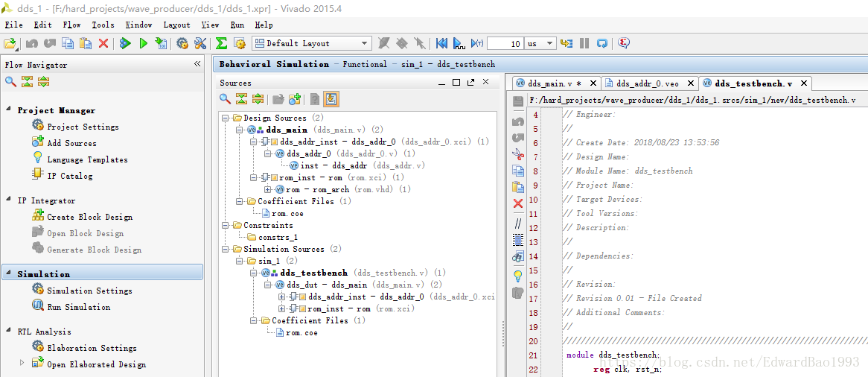
Task: Click the Restart simulation icon
Action: [441, 43]
